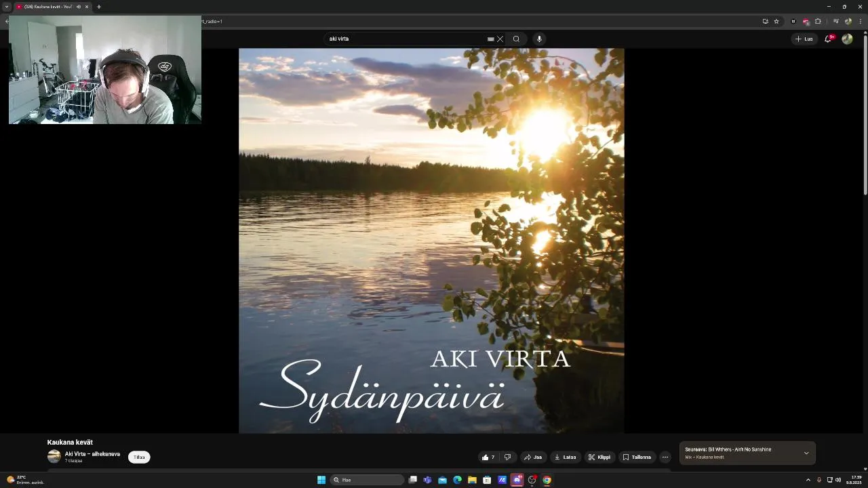Click the Sydänpäivä album art video player

(x=431, y=241)
